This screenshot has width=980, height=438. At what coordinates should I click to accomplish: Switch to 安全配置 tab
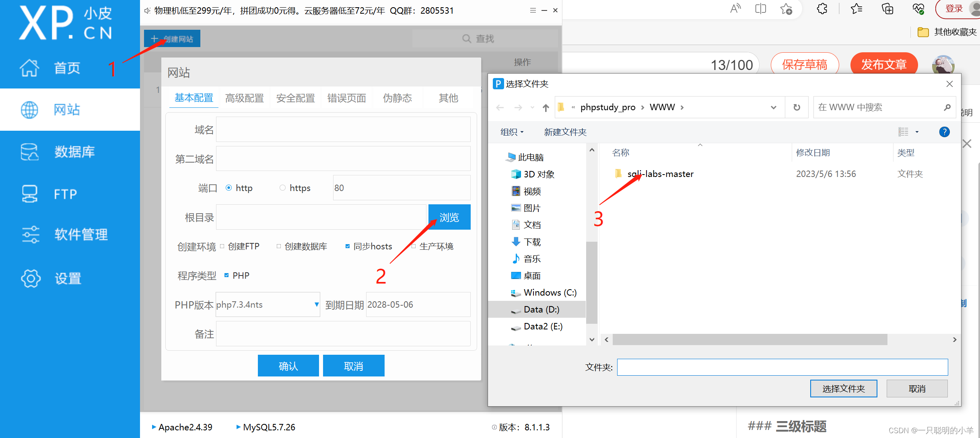(x=296, y=98)
